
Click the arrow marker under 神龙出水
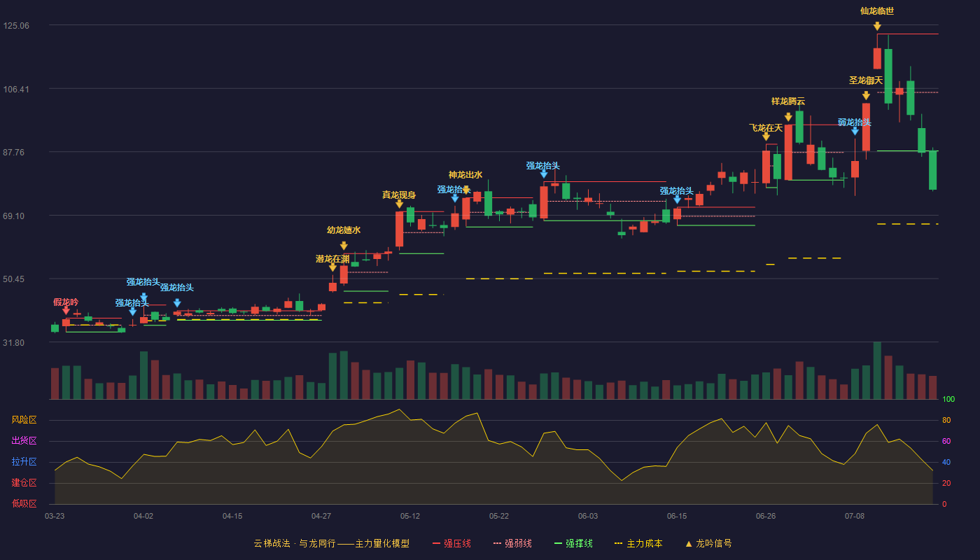pyautogui.click(x=466, y=190)
